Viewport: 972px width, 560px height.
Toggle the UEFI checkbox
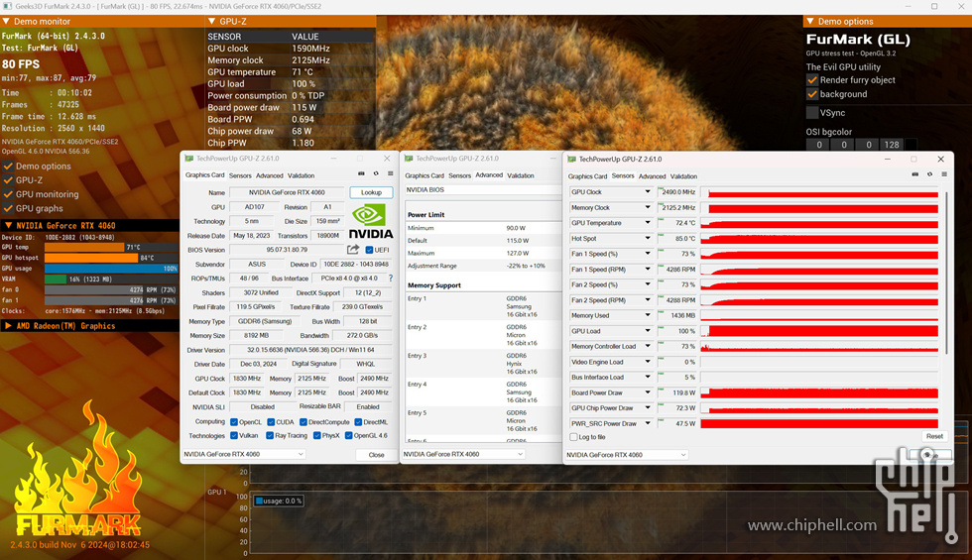pyautogui.click(x=369, y=250)
